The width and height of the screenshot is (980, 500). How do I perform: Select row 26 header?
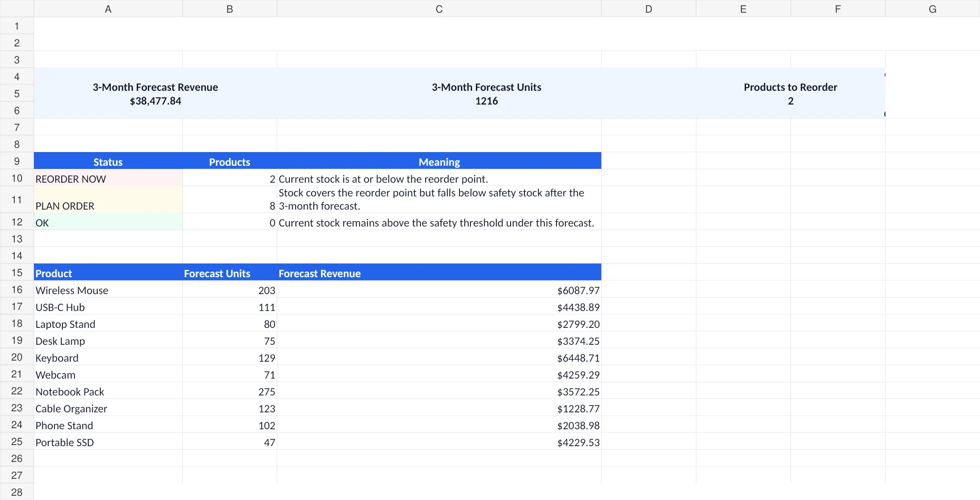17,458
